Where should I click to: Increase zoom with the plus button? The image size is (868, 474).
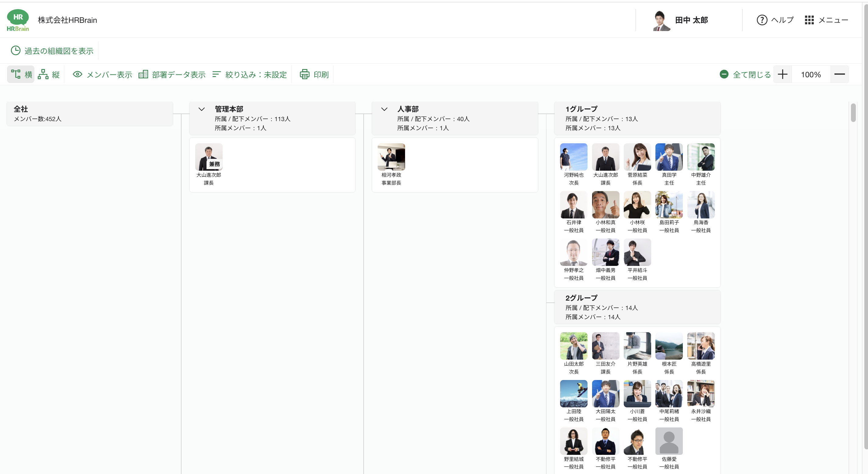coord(782,75)
